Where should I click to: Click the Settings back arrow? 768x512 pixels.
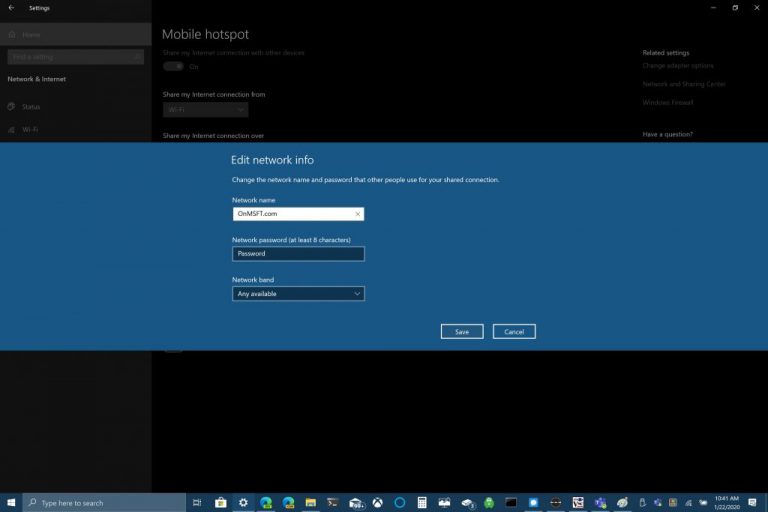10,8
